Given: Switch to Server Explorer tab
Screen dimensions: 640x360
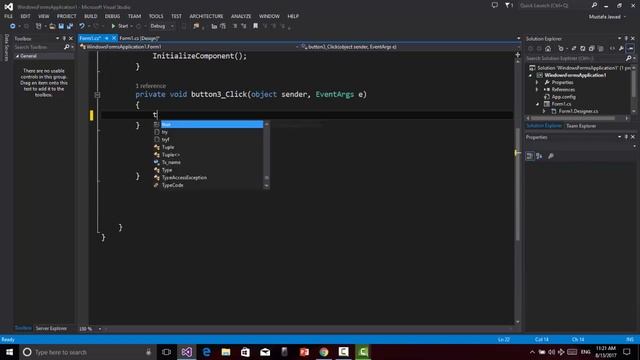Looking at the screenshot, I should [51, 328].
